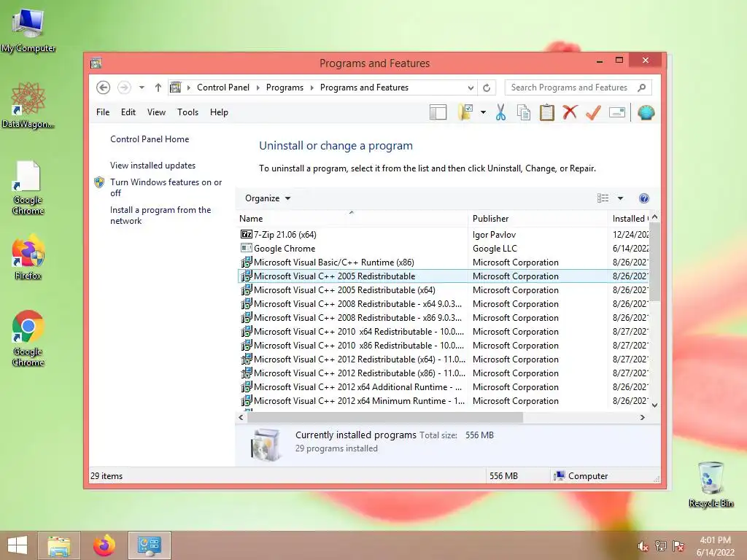Screen dimensions: 747x560
Task: Click the clipboard Paste toolbar icon
Action: pos(547,112)
